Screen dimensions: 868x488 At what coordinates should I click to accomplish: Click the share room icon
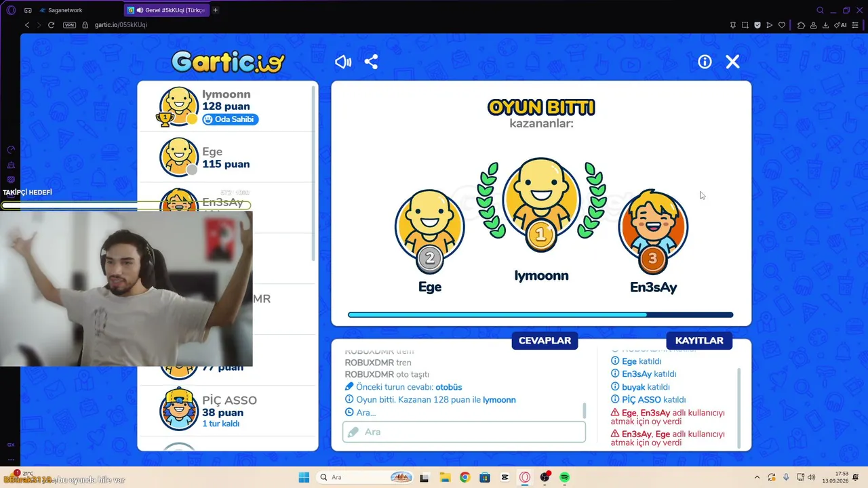[371, 62]
